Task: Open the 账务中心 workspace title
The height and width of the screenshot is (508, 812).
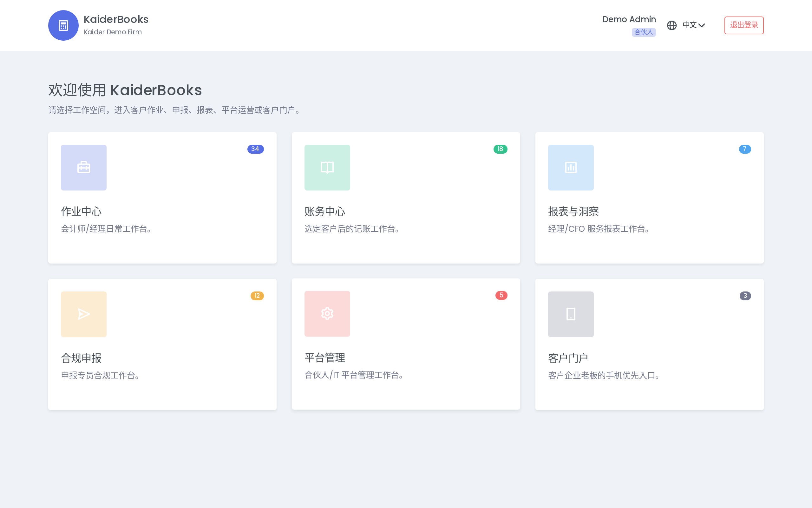Action: coord(325,211)
